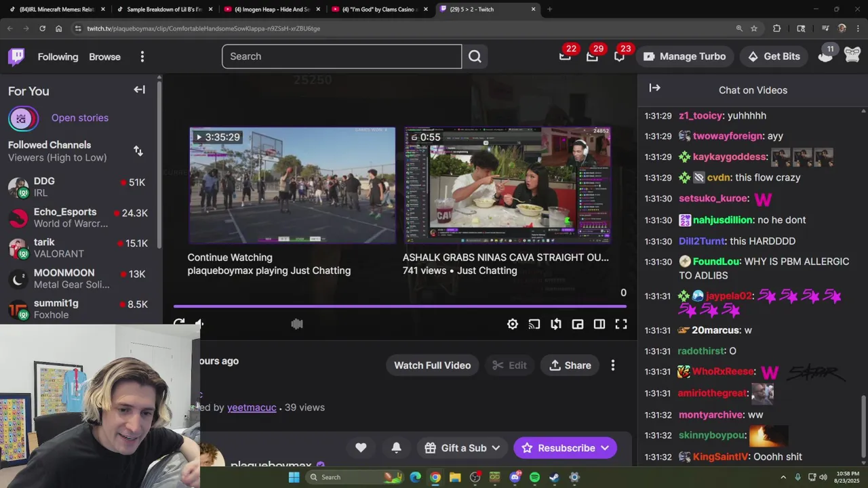
Task: Open Resubscribe dropdown
Action: [565, 448]
